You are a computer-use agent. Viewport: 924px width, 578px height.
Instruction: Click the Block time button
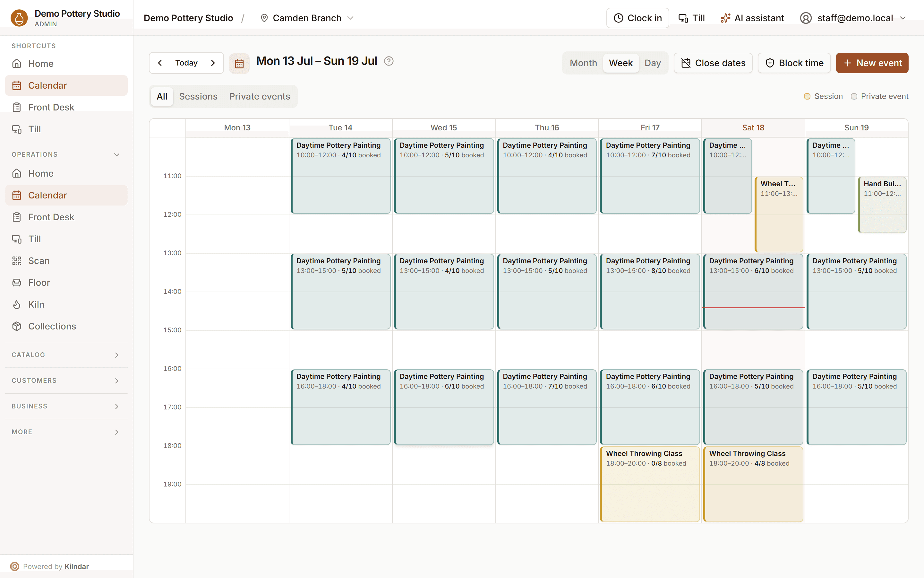tap(794, 63)
